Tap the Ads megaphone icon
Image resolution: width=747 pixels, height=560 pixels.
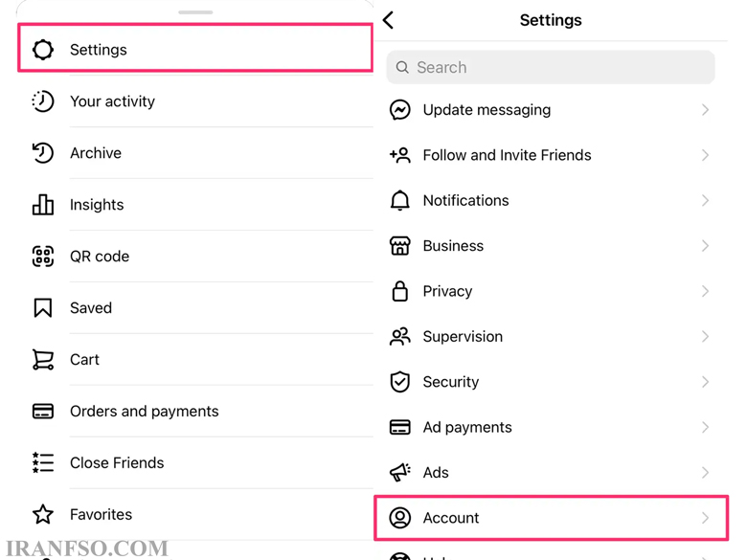tap(399, 472)
